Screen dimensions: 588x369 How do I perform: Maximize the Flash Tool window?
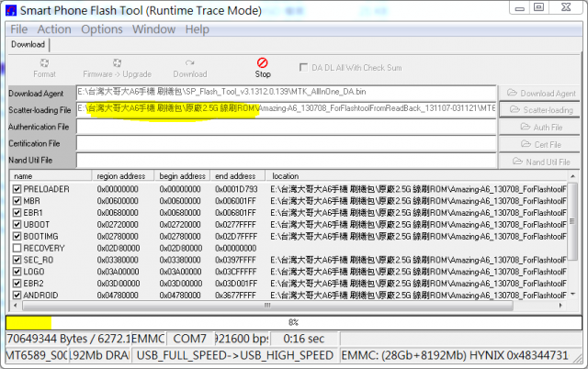pyautogui.click(x=539, y=7)
